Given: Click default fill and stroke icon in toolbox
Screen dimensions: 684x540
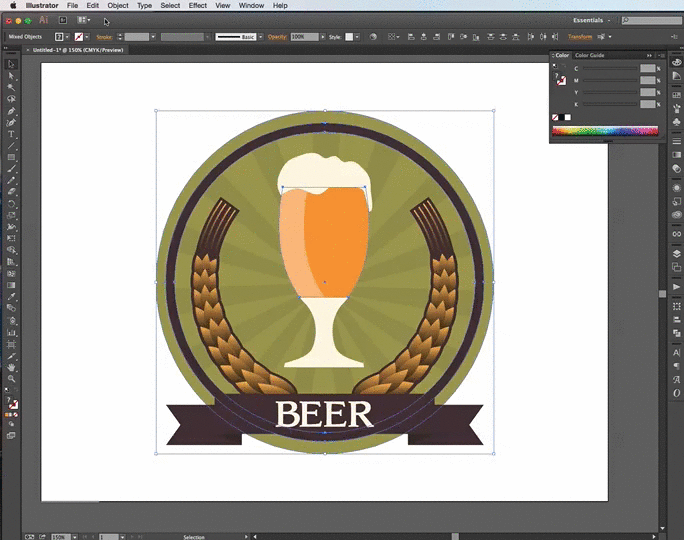Looking at the screenshot, I should pos(7,390).
